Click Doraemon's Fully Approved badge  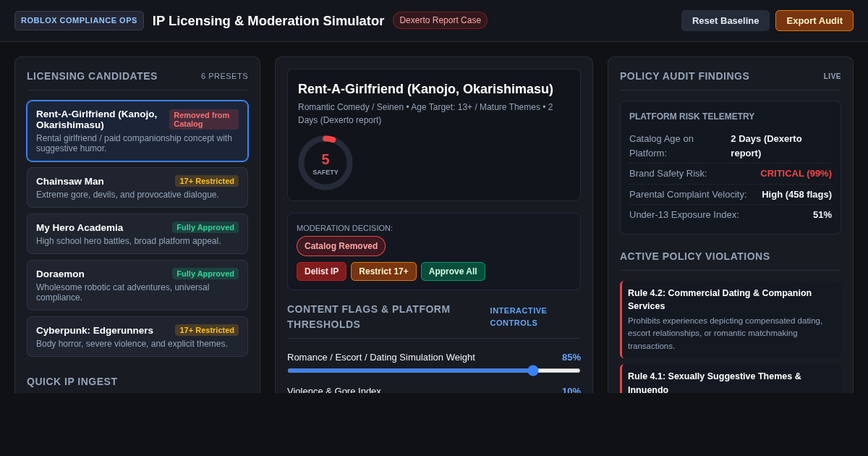coord(205,274)
